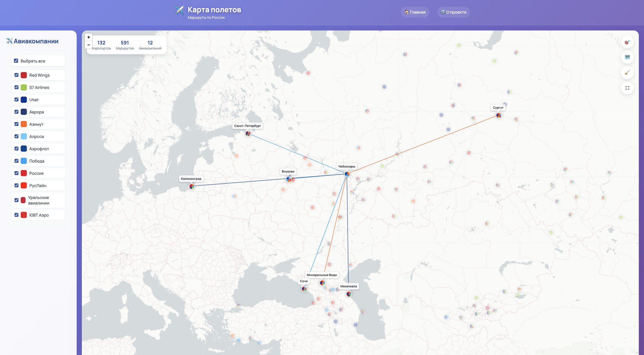Click the S7 Airlines green color swatch
The height and width of the screenshot is (355, 644).
click(x=24, y=87)
